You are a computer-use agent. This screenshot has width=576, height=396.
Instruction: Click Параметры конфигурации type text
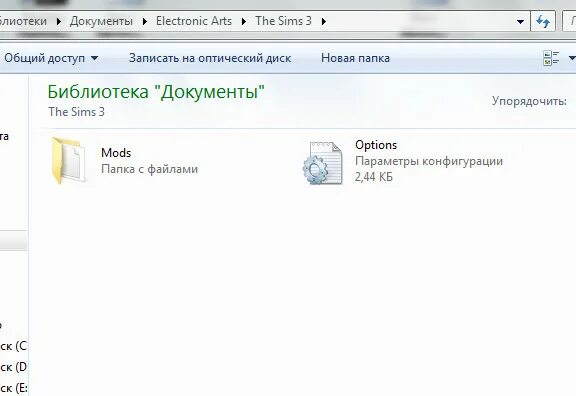point(429,161)
